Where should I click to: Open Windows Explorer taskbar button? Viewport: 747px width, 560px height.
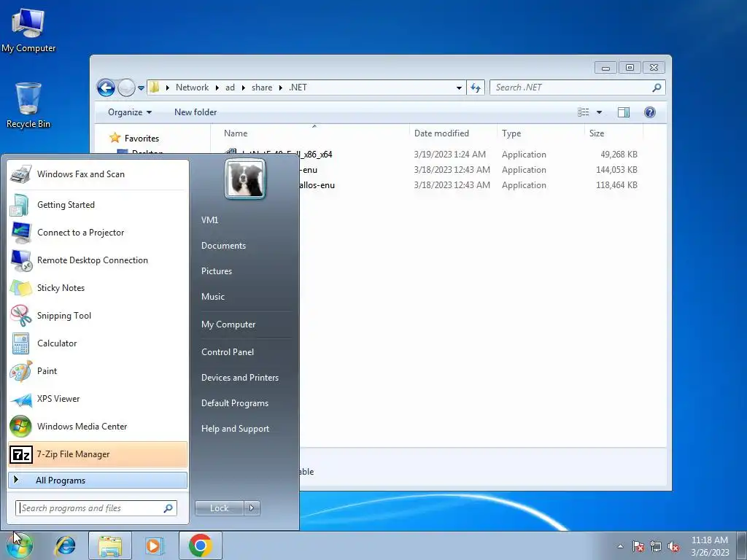(110, 545)
